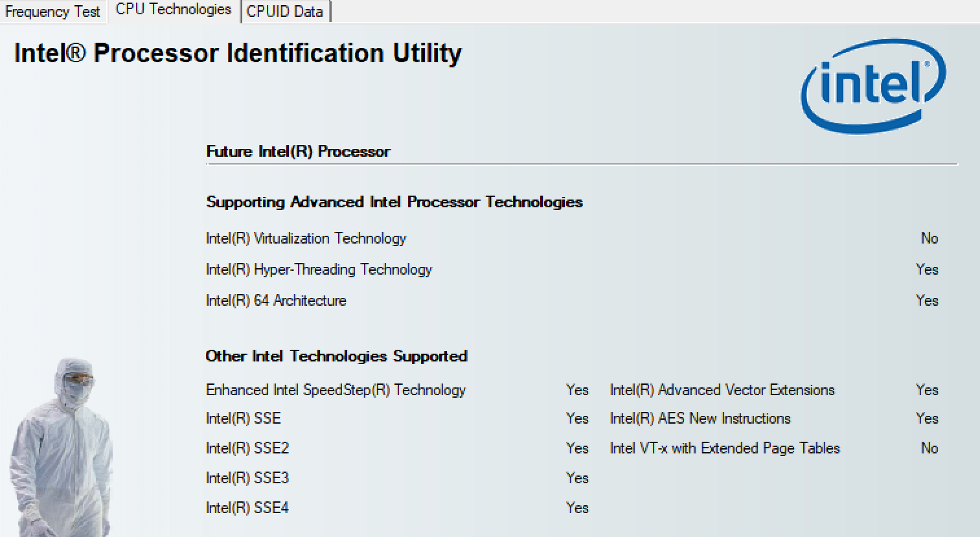Click the Intel Processor Identification Utility title
This screenshot has width=980, height=537.
tap(238, 53)
